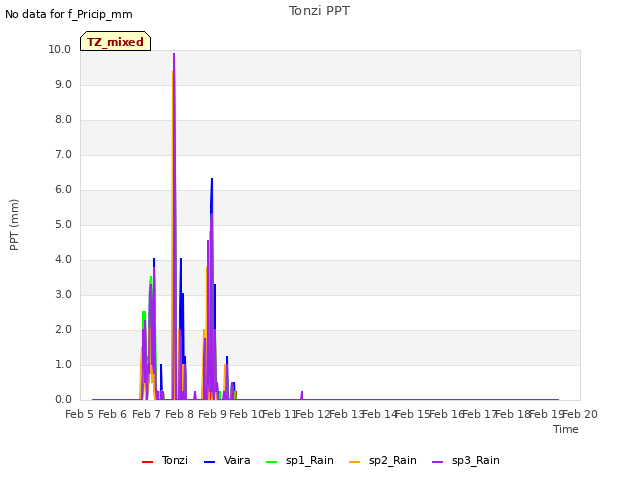The image size is (640, 480).
Task: Click the green sp1_Rain peak near 3.5 mm
Action: 151,278
